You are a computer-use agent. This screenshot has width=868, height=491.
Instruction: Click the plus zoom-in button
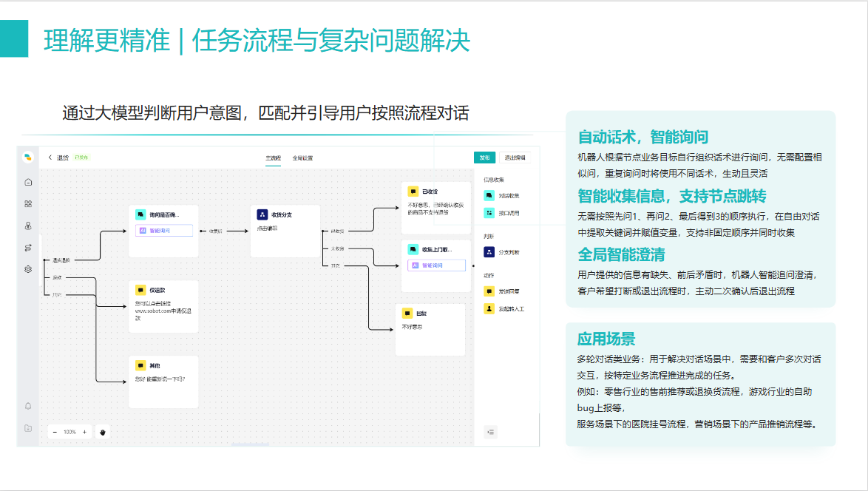click(85, 433)
